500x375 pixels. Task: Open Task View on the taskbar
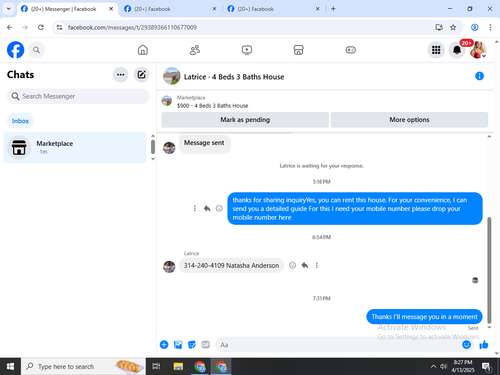click(x=156, y=366)
